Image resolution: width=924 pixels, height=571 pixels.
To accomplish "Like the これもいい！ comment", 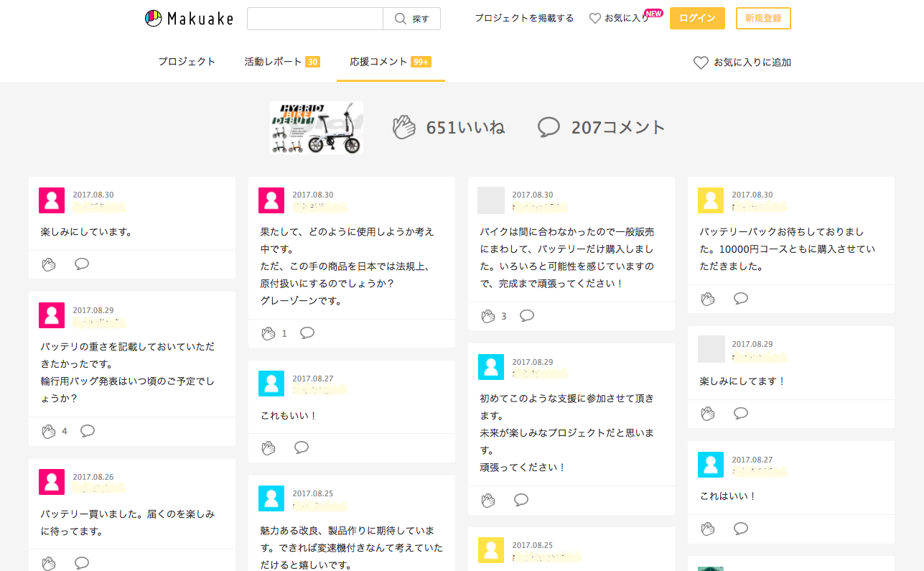I will coord(268,447).
